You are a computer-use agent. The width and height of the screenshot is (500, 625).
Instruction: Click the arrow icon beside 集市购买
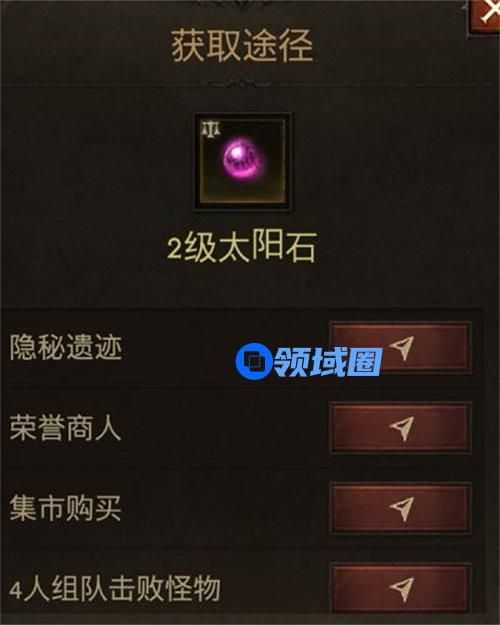point(401,508)
